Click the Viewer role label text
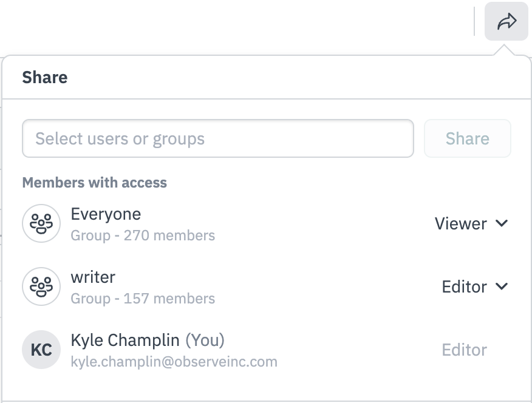532x403 pixels. [460, 223]
